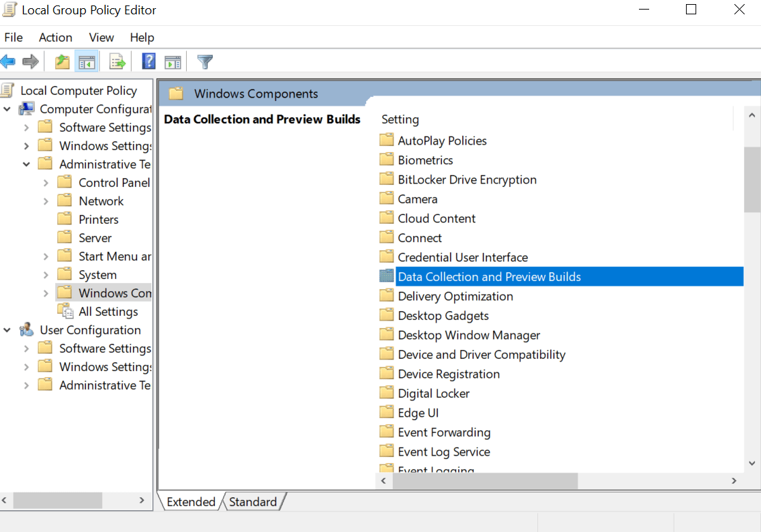761x532 pixels.
Task: Click the Export List toolbar icon
Action: pyautogui.click(x=117, y=61)
